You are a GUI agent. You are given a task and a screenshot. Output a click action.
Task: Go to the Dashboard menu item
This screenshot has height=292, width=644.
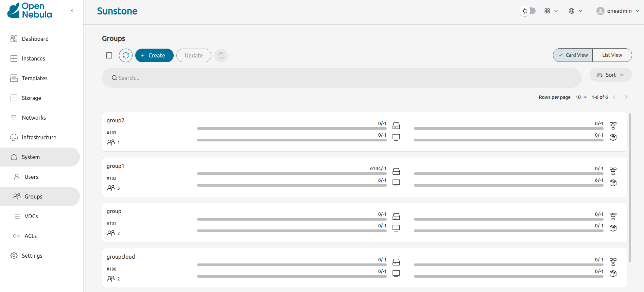pos(35,39)
